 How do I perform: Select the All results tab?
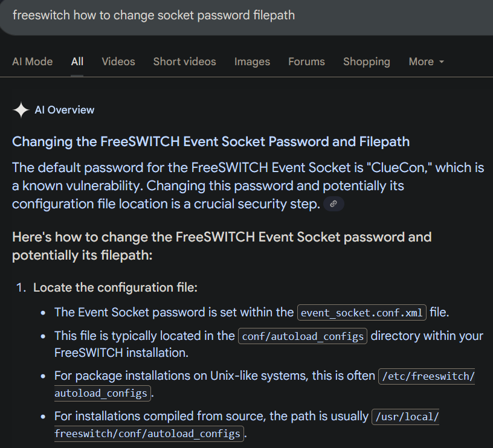pos(77,62)
